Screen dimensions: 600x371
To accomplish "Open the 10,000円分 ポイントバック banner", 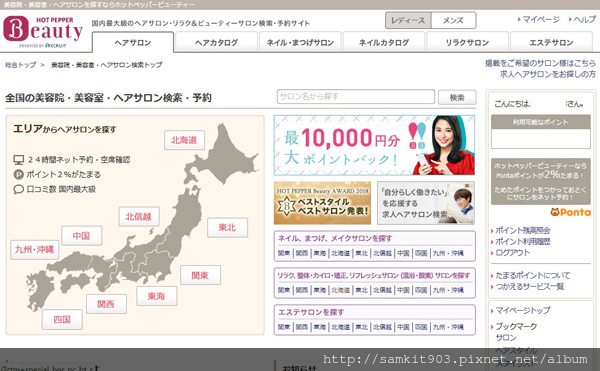I will coord(374,145).
